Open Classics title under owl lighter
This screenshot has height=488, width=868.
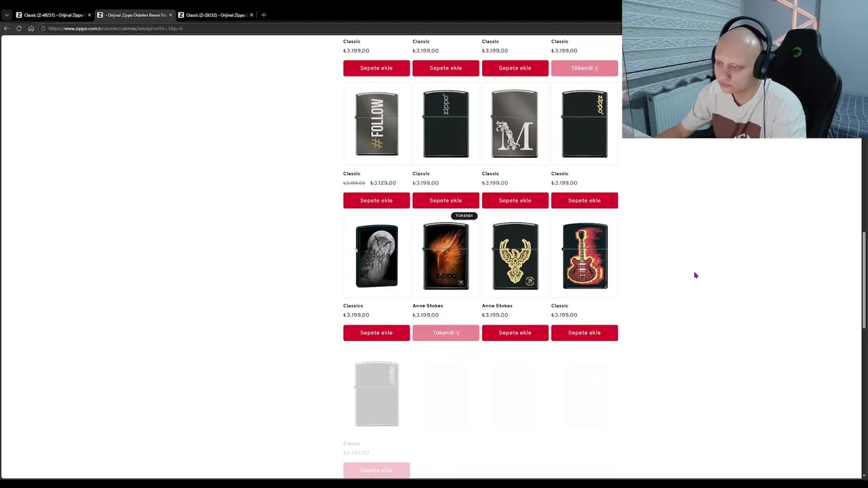pyautogui.click(x=353, y=306)
